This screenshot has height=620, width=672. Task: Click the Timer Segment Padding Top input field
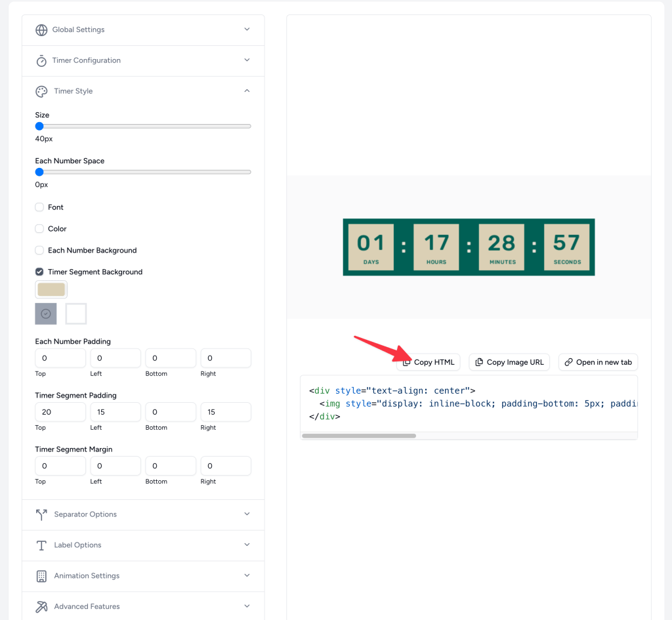coord(60,411)
